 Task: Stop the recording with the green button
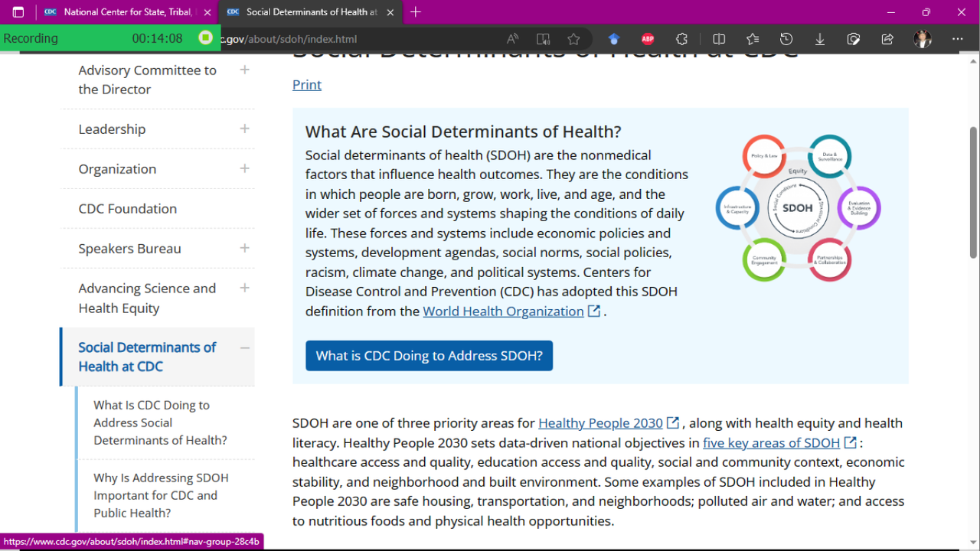point(205,37)
